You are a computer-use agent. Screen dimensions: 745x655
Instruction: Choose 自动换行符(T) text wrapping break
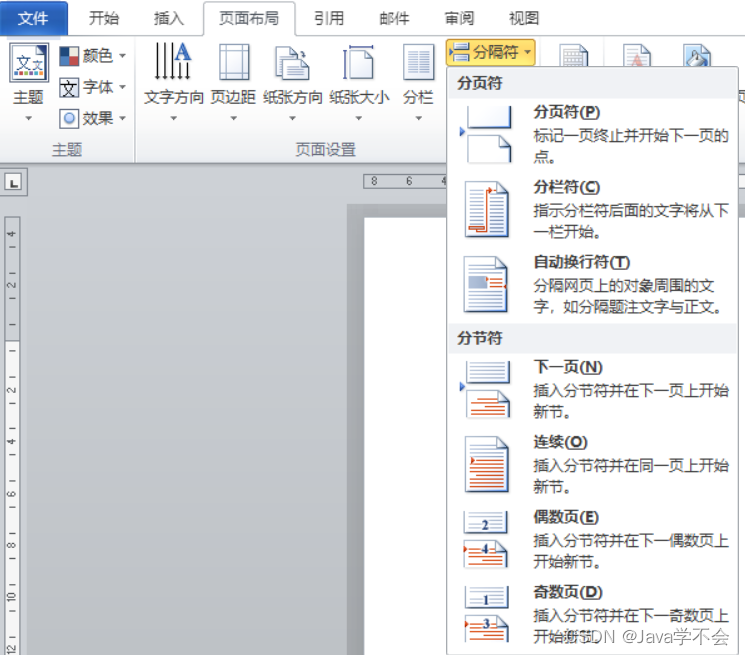click(592, 285)
